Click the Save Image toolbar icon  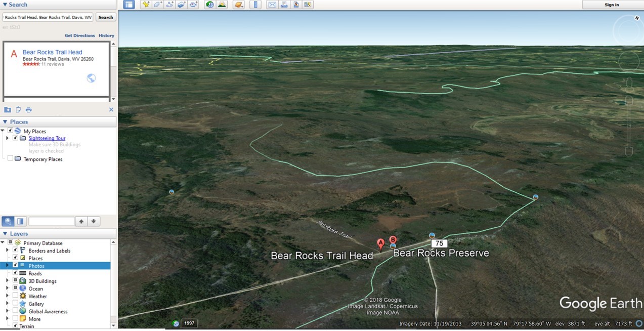click(x=296, y=5)
